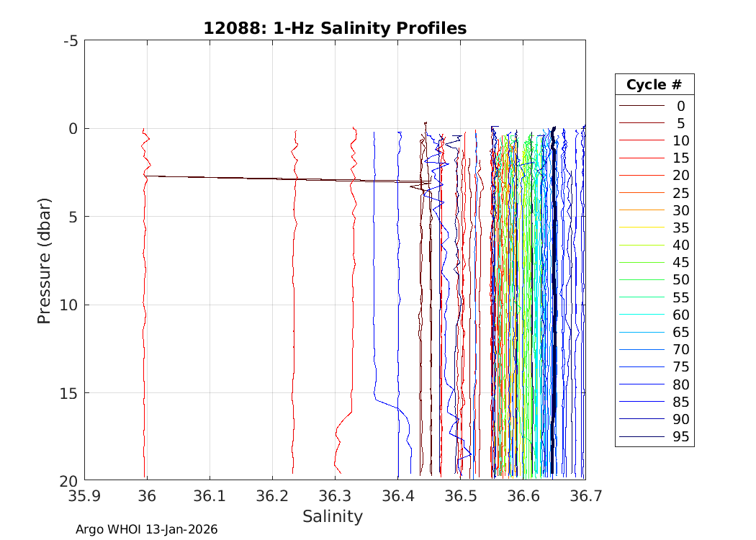Click the 'Argo WHOI 13-Jan-2026' footer text
The height and width of the screenshot is (540, 756).
146,529
